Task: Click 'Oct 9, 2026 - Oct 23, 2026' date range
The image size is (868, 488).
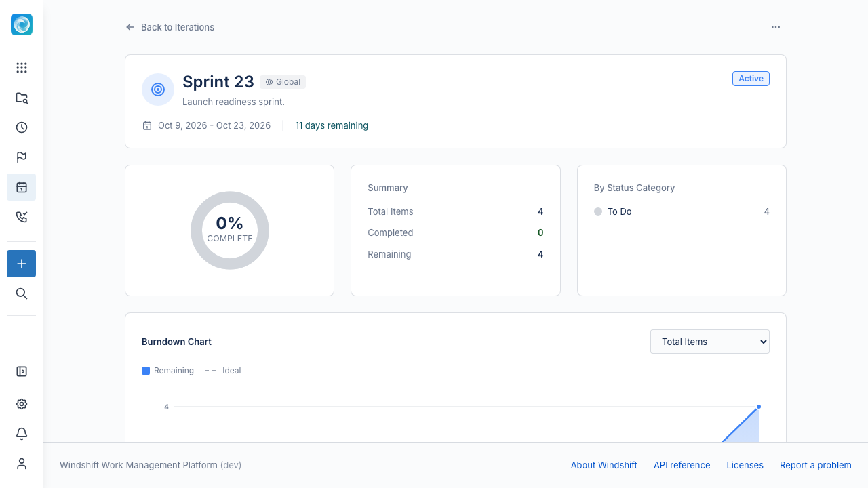Action: coord(214,125)
